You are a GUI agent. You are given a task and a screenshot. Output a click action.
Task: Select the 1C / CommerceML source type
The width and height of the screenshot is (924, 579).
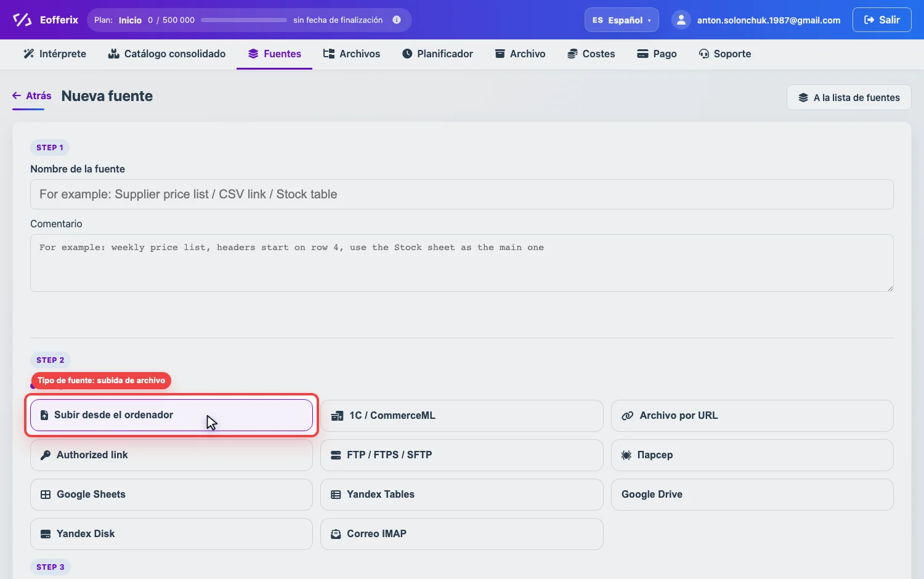(462, 416)
